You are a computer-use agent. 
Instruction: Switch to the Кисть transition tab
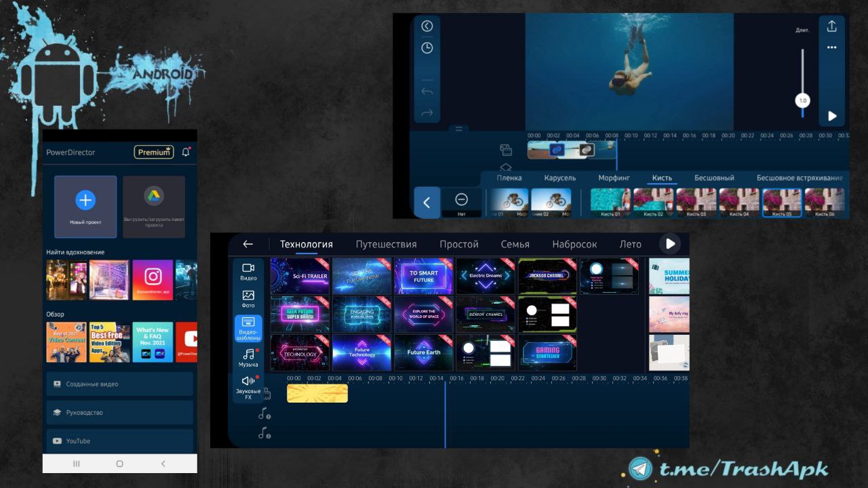coord(663,178)
